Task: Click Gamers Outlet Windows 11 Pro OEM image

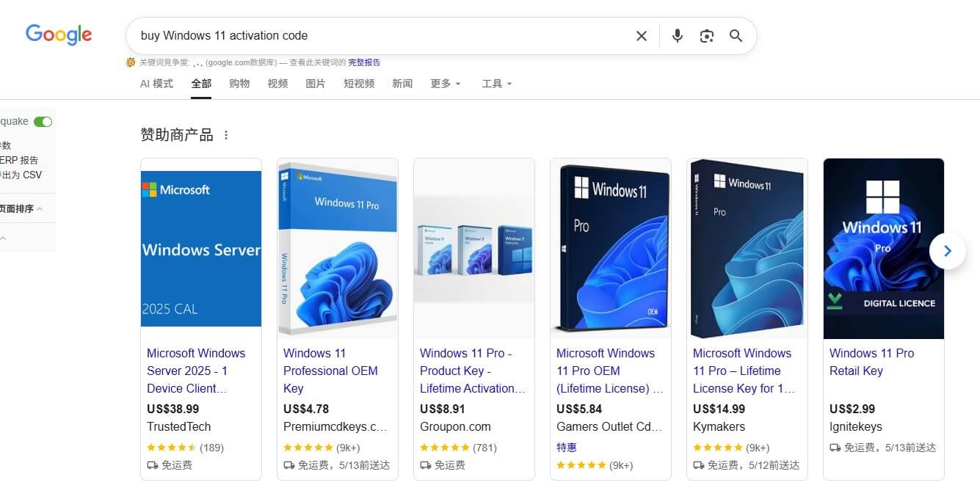Action: 611,249
